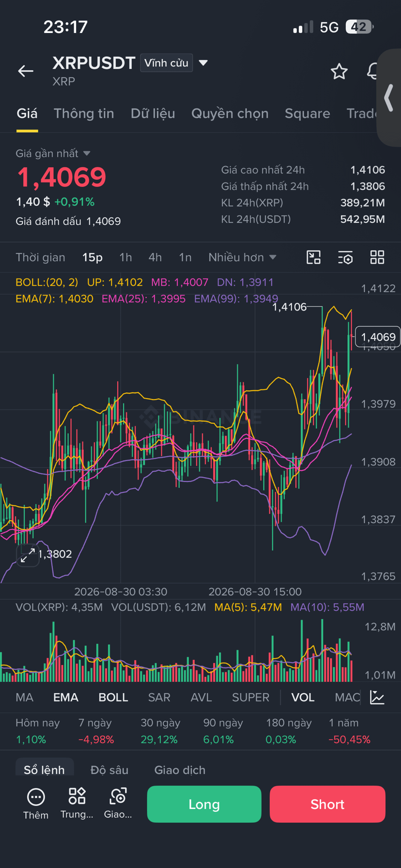
Task: Open the indicator chart settings icon
Action: (377, 697)
